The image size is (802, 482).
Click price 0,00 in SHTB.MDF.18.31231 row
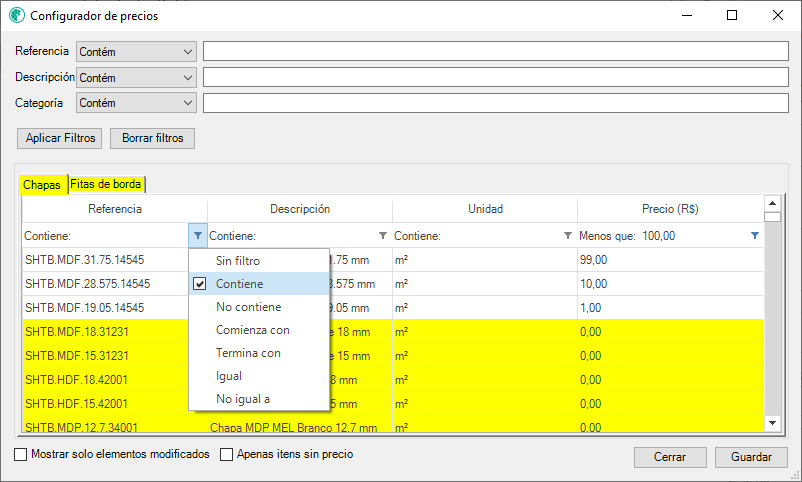point(671,332)
